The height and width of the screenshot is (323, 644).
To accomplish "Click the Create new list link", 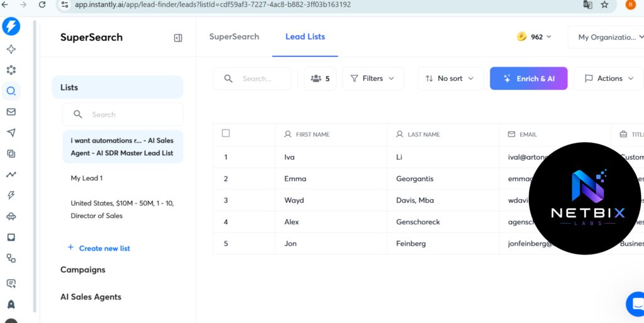I will pos(99,248).
